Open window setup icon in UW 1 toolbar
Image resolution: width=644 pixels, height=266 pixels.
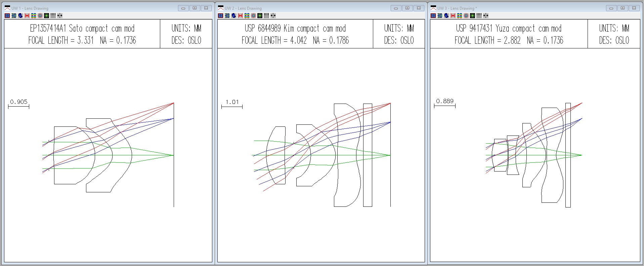7,15
